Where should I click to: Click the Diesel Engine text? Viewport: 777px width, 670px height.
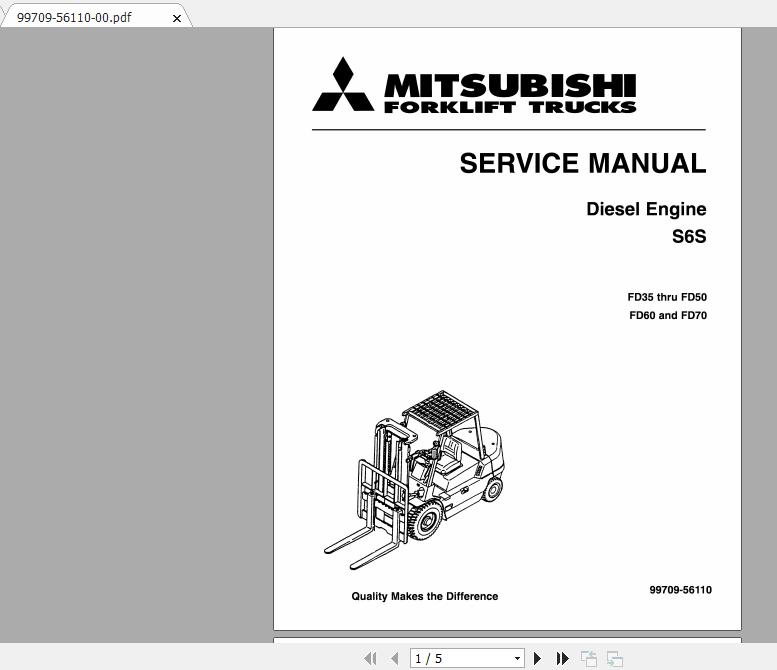(x=646, y=209)
